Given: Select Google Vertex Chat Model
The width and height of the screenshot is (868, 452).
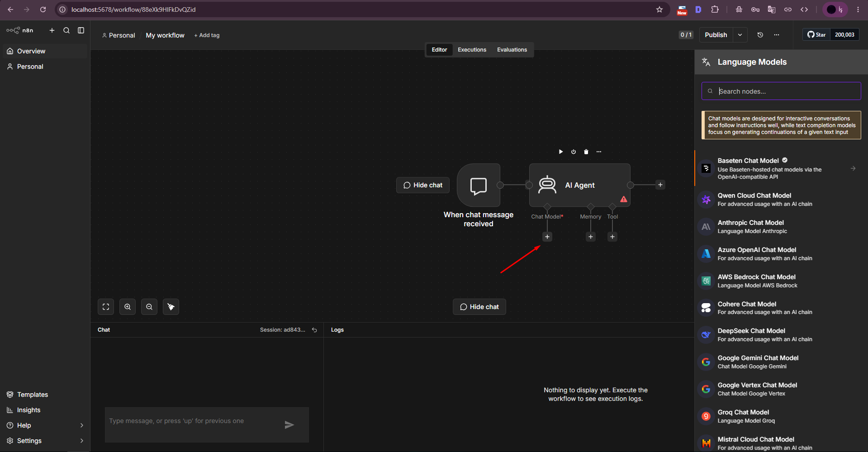Looking at the screenshot, I should click(x=781, y=389).
